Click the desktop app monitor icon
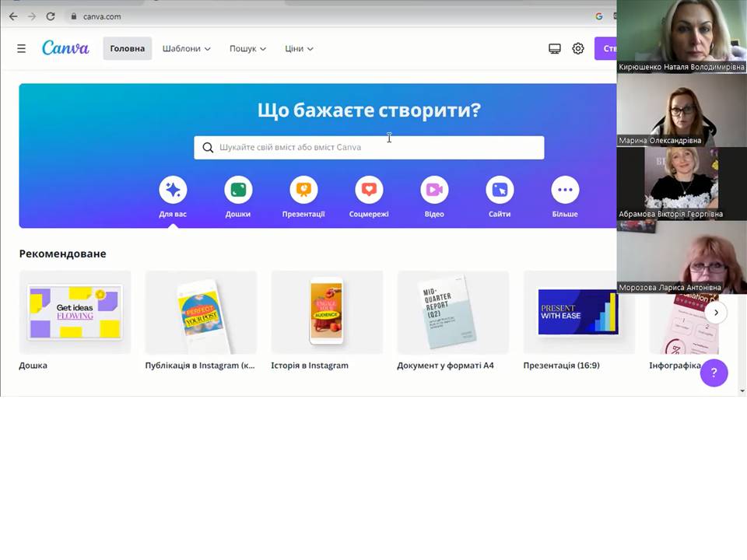 tap(555, 48)
